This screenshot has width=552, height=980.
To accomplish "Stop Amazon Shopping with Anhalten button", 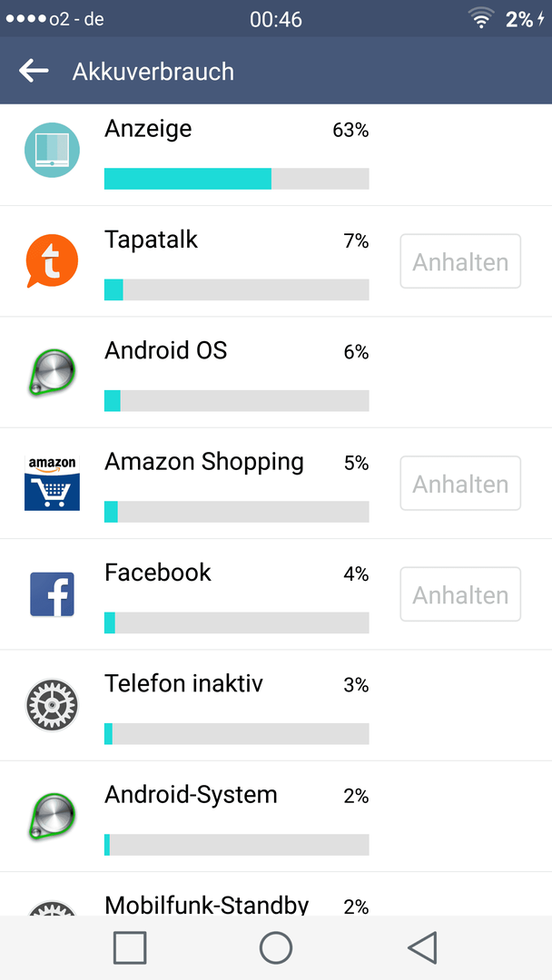I will tap(460, 483).
